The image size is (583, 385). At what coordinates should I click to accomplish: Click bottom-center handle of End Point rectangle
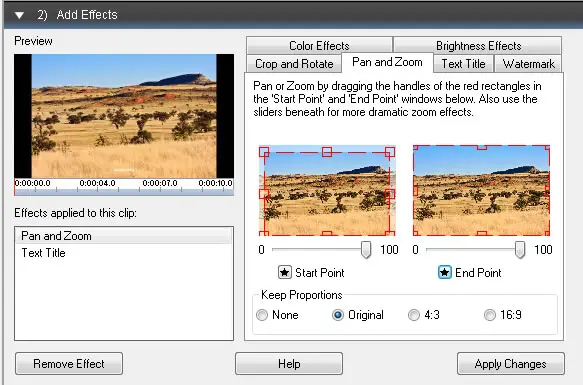click(481, 234)
